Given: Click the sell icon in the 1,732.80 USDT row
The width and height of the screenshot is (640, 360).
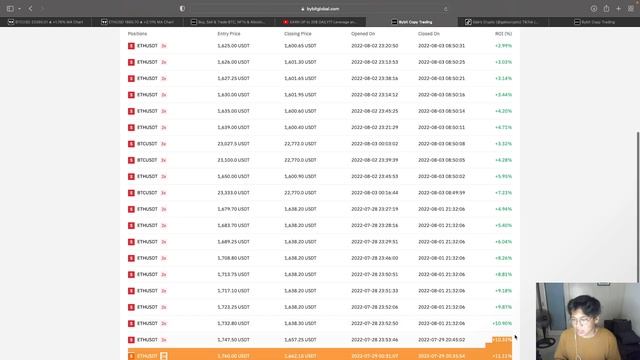Looking at the screenshot, I should tap(131, 324).
